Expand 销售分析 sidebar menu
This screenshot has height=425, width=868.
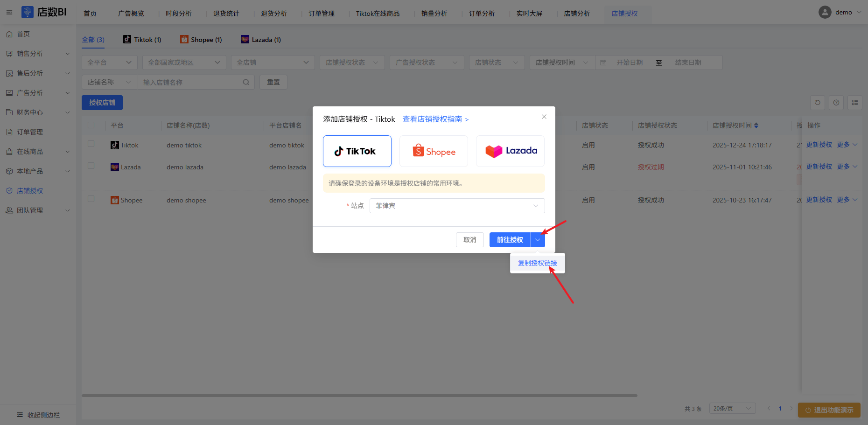pos(38,54)
